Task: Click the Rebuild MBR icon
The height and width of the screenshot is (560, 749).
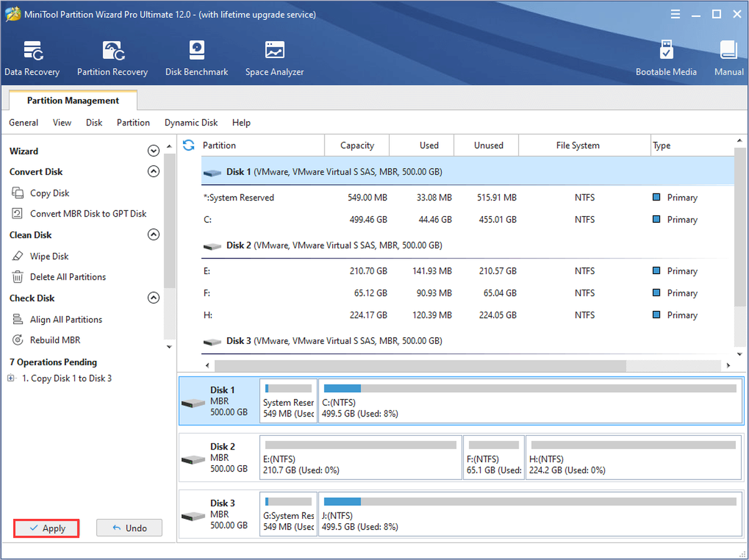Action: tap(17, 340)
